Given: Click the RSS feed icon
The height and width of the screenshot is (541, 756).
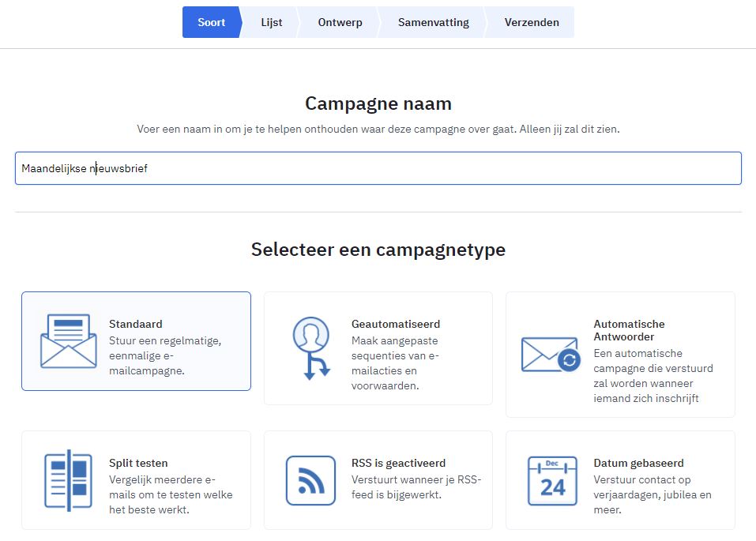Looking at the screenshot, I should point(312,481).
